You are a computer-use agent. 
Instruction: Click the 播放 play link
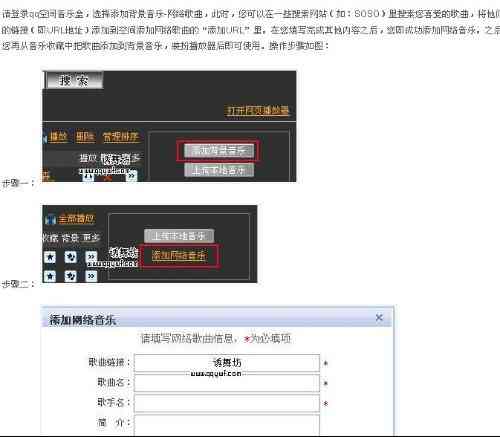point(58,137)
